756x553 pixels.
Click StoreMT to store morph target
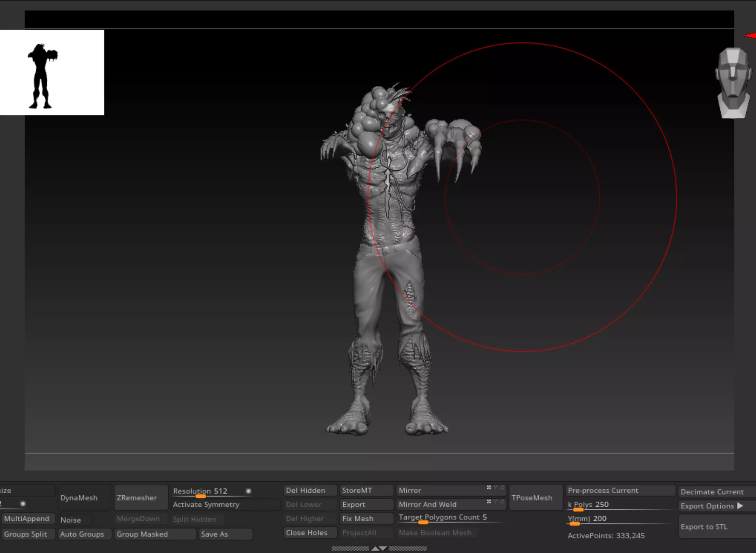point(367,490)
